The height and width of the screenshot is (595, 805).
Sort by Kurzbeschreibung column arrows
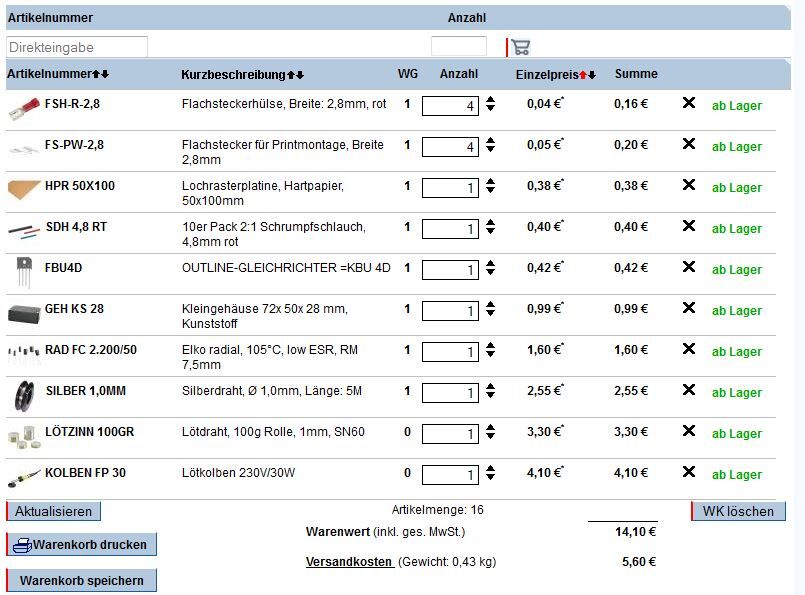(x=295, y=75)
